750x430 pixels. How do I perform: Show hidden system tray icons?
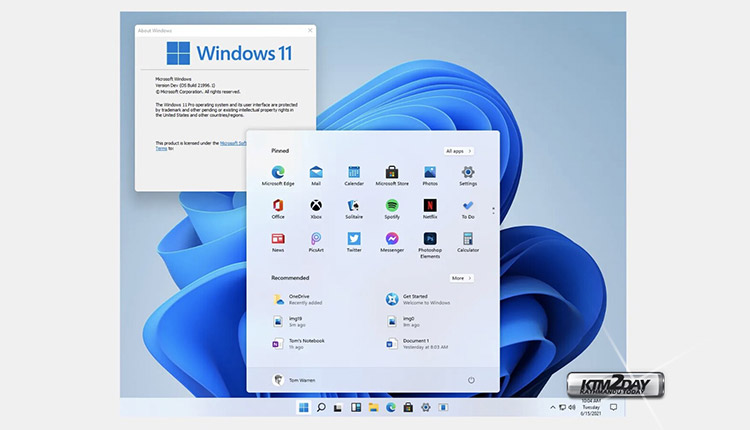(552, 407)
